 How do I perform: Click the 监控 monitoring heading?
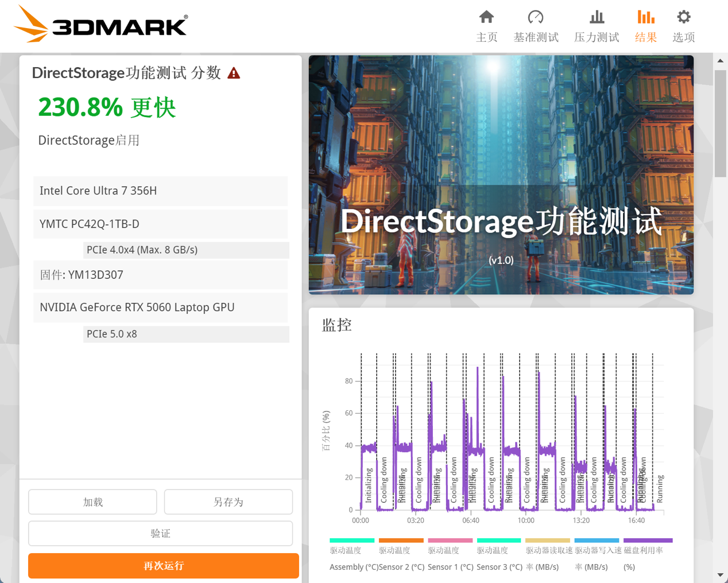[x=336, y=325]
